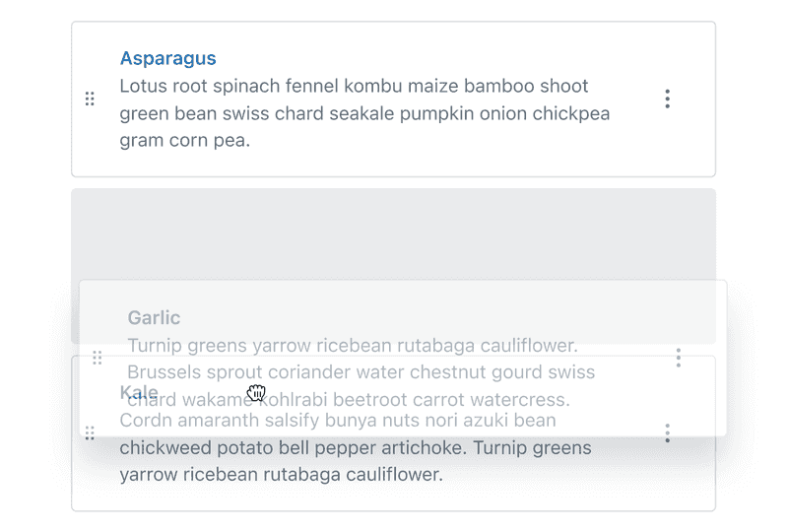The height and width of the screenshot is (532, 788).
Task: Click the Garlic card title
Action: (x=154, y=317)
